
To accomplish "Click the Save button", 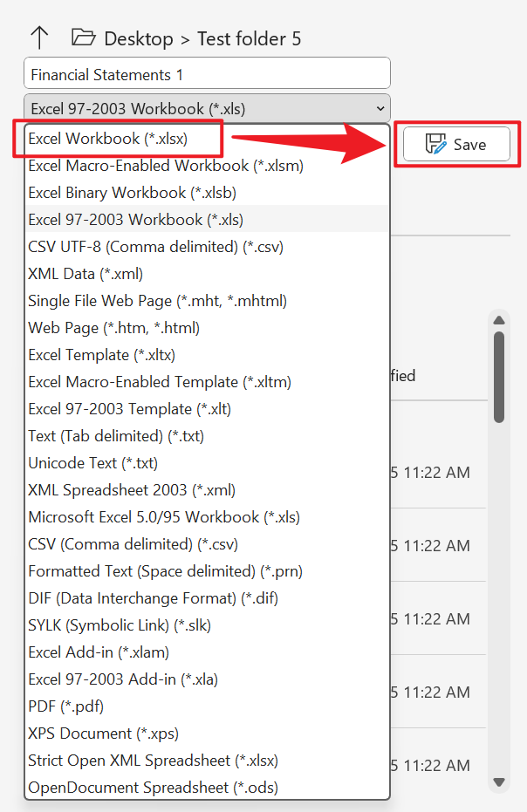I will pos(456,144).
